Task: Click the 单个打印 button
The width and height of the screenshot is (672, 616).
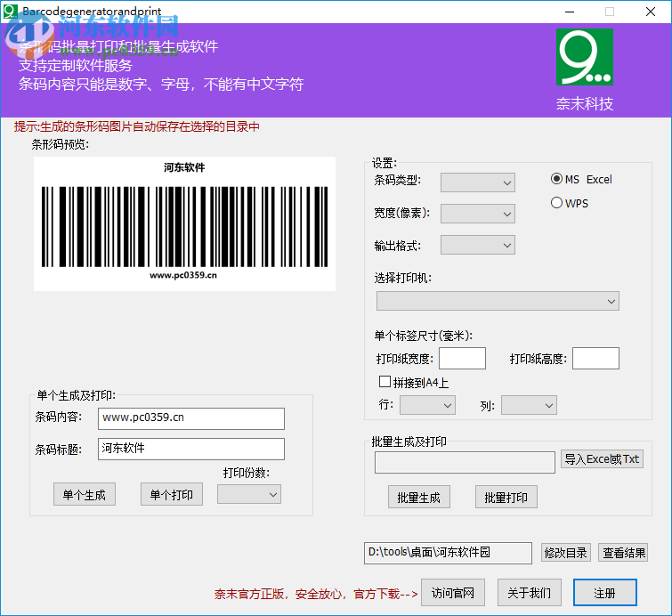Action: tap(172, 494)
